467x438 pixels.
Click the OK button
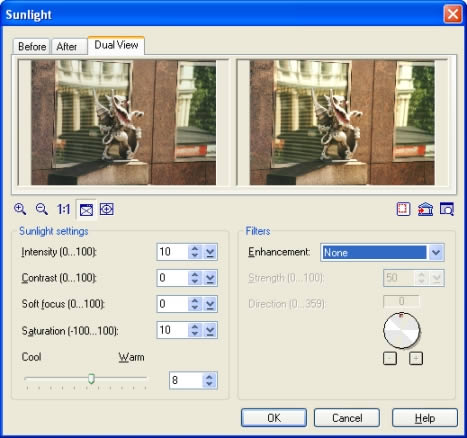tap(274, 418)
